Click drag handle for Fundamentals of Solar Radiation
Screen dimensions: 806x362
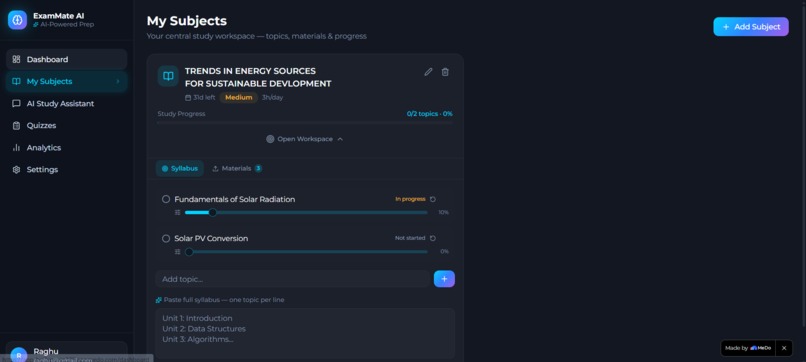pyautogui.click(x=177, y=212)
